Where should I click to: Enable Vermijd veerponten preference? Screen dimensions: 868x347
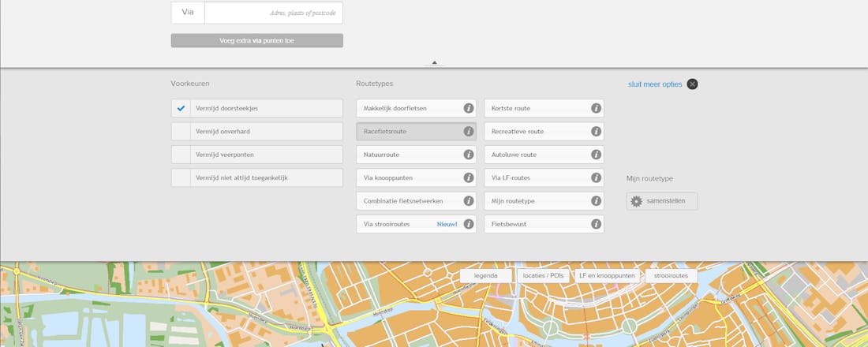[181, 155]
